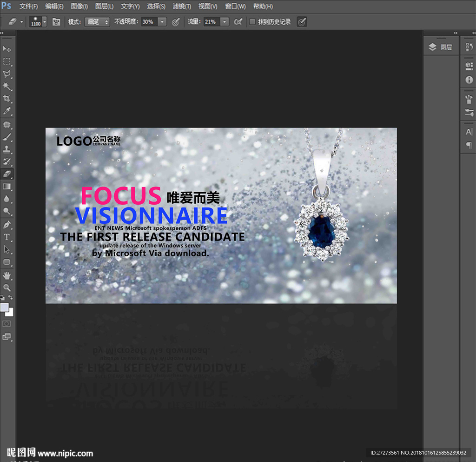The width and height of the screenshot is (476, 462).
Task: Select the Hand tool
Action: [x=7, y=275]
